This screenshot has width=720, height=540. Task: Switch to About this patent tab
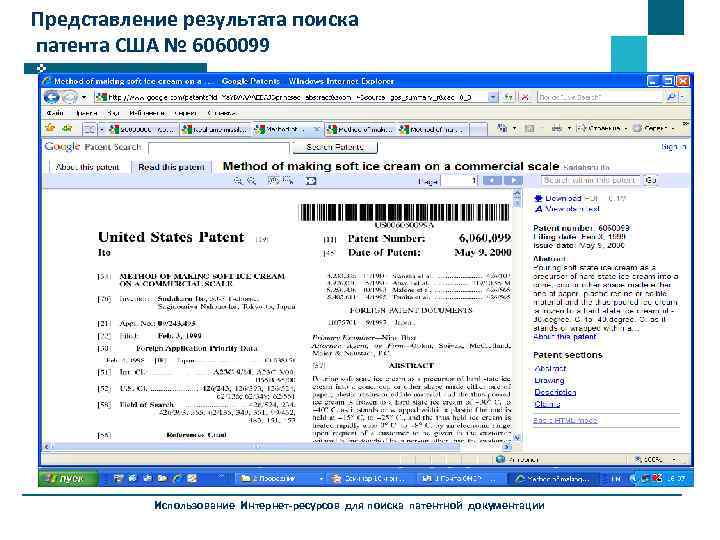coord(87,167)
